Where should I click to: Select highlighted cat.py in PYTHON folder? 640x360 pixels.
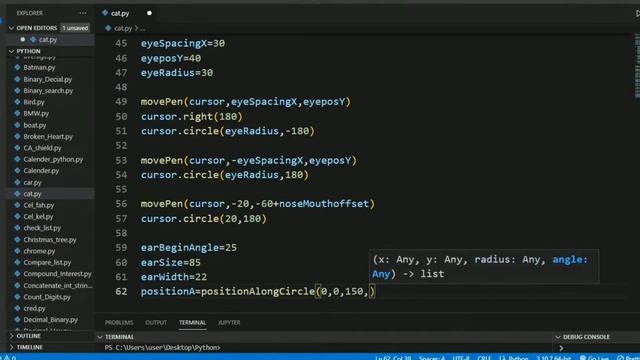32,194
